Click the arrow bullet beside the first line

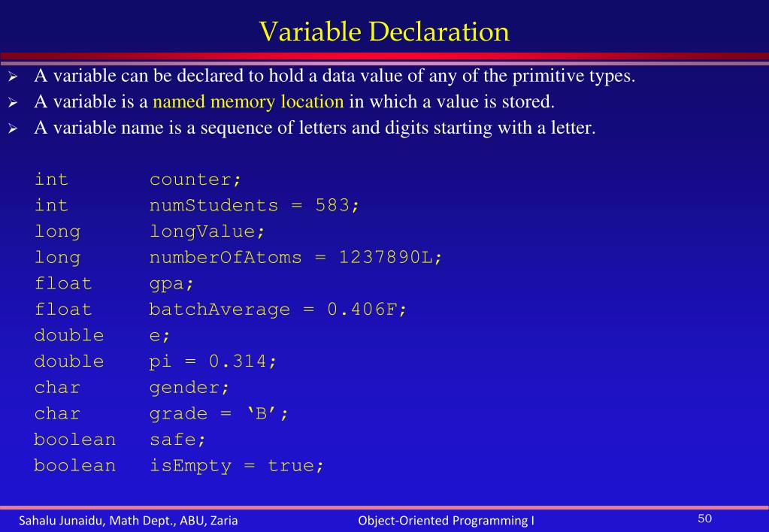tap(13, 77)
